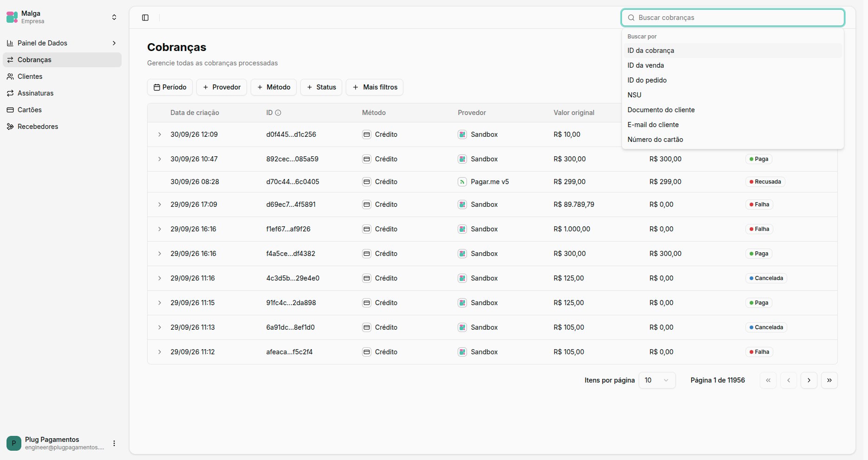
Task: Expand the 30/09/26 12:09 charge row
Action: tap(159, 134)
